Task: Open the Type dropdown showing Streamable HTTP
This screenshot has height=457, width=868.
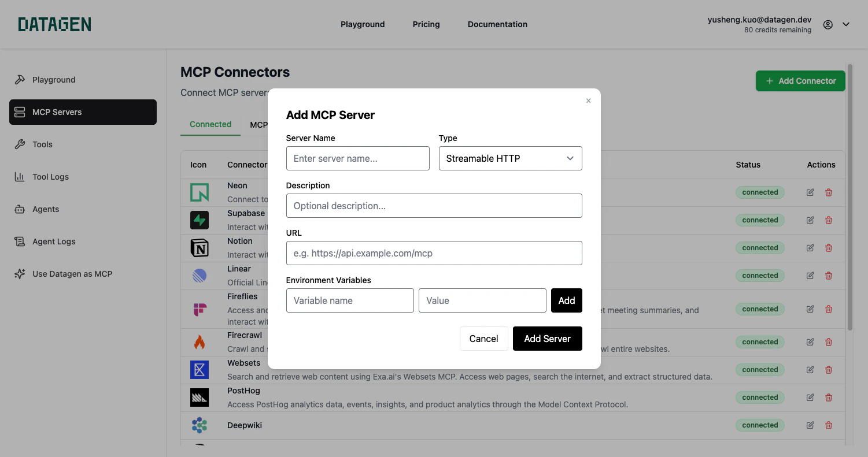Action: [510, 158]
